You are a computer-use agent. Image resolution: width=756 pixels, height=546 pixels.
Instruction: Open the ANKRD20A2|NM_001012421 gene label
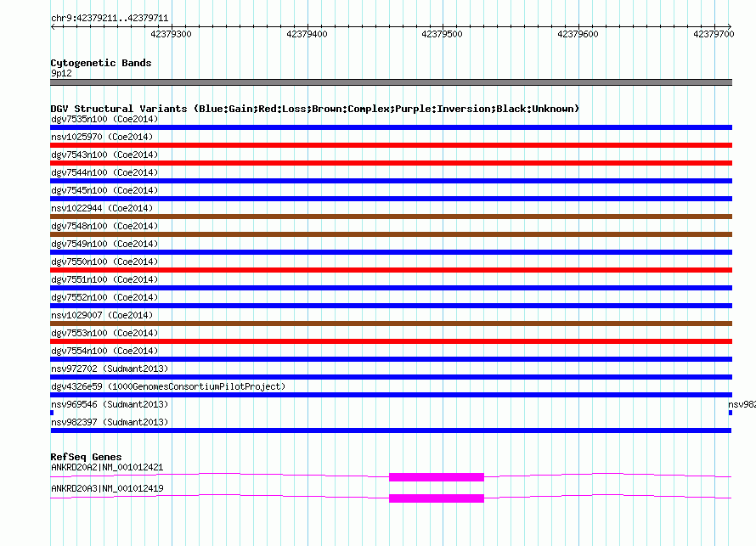(x=107, y=466)
